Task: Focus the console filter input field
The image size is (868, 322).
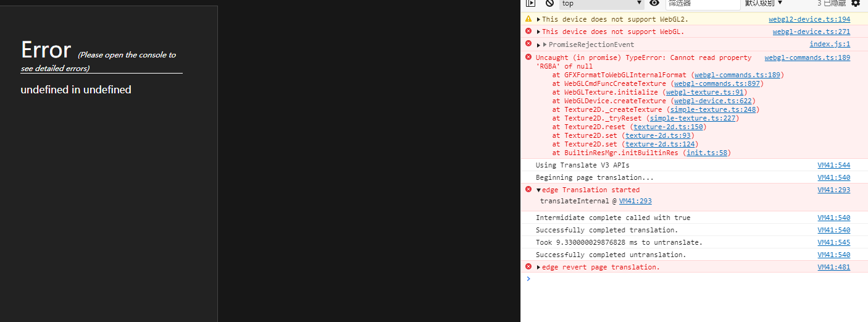Action: coord(703,4)
